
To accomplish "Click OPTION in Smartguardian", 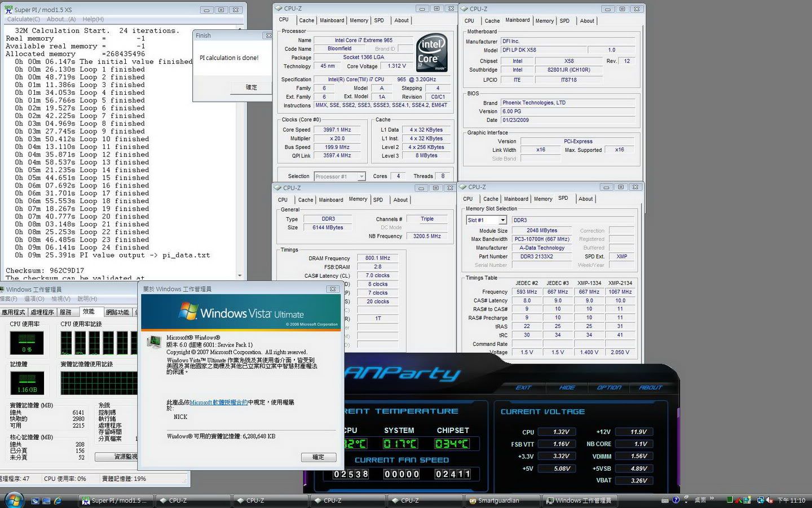I will [609, 387].
